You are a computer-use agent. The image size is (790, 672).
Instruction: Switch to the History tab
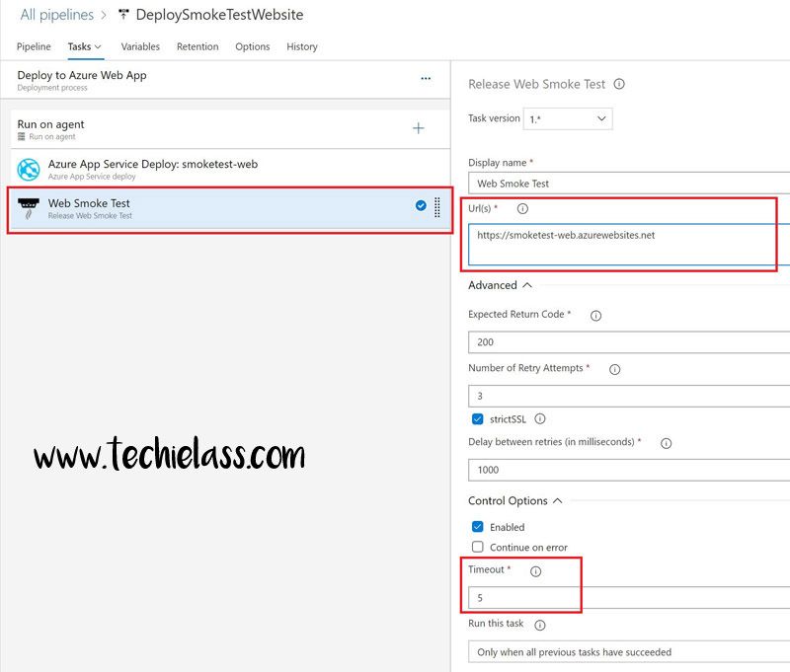(302, 46)
